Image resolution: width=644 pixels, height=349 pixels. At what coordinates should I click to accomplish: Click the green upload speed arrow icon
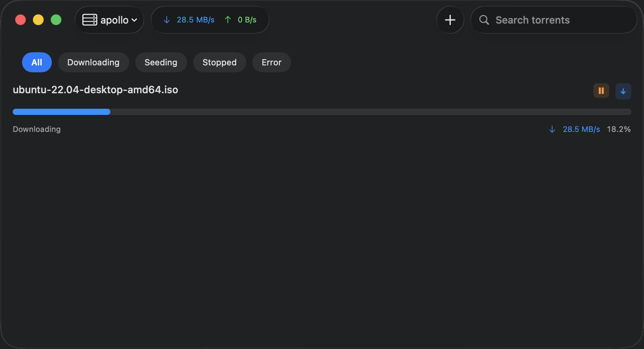(x=228, y=20)
